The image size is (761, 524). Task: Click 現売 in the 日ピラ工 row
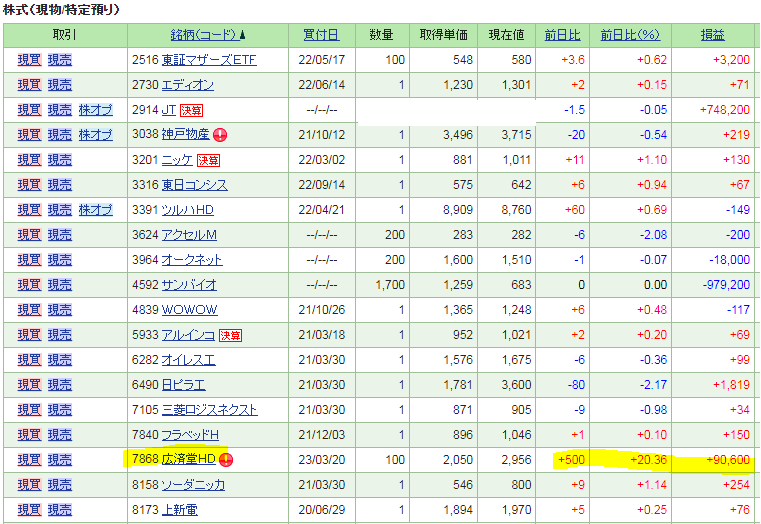(x=60, y=385)
